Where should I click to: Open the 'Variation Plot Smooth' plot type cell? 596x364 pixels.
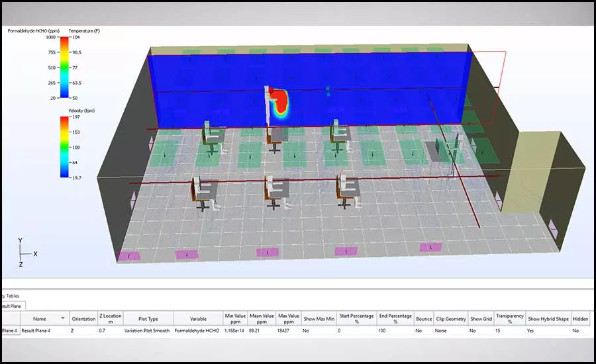click(x=148, y=330)
